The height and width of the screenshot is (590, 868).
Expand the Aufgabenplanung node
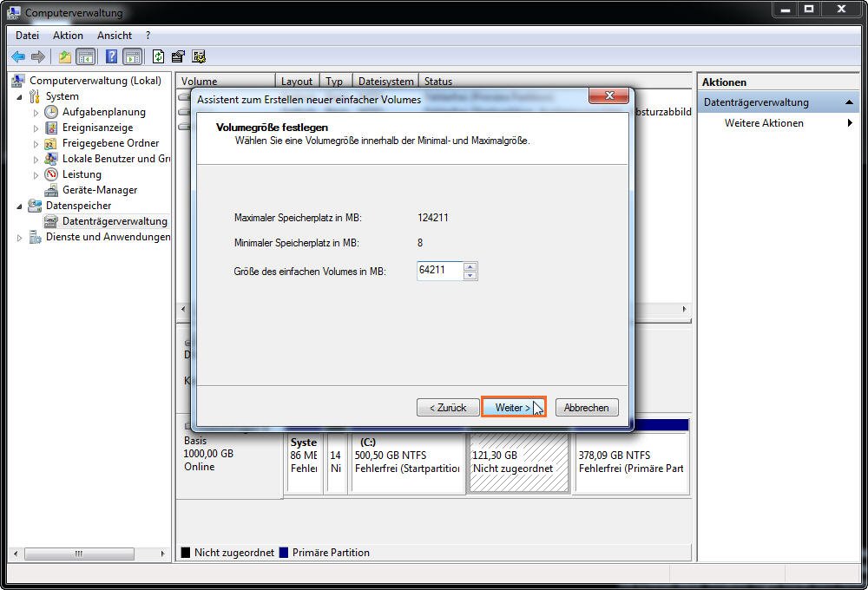pos(36,112)
